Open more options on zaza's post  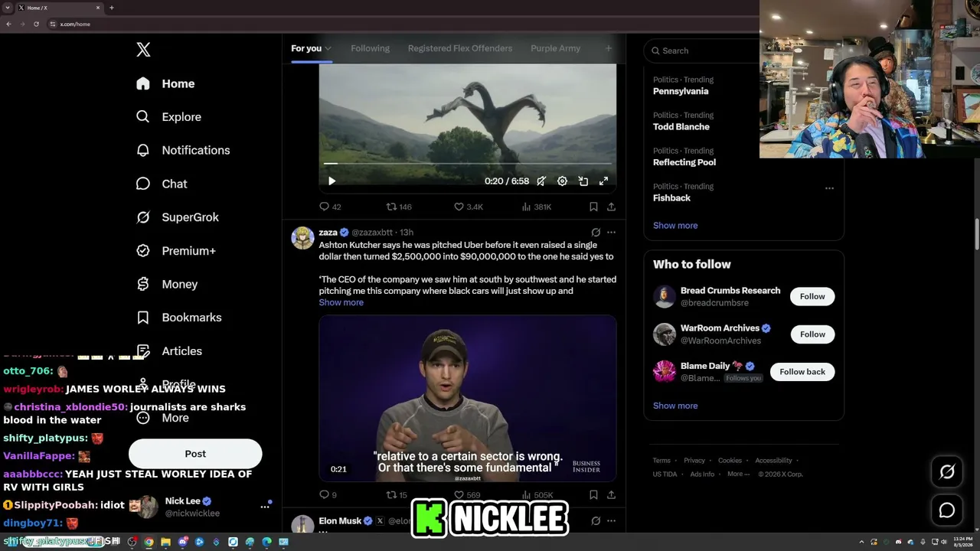coord(611,232)
